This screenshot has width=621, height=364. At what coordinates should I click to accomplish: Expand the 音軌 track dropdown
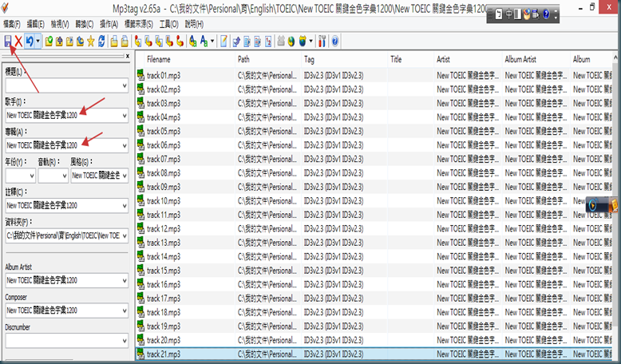[64, 176]
